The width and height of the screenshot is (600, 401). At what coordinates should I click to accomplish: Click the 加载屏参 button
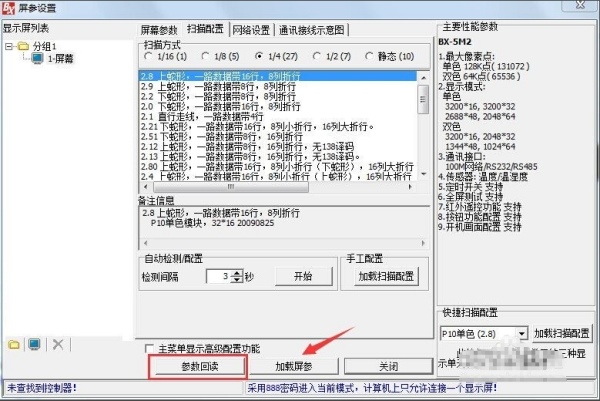click(294, 366)
